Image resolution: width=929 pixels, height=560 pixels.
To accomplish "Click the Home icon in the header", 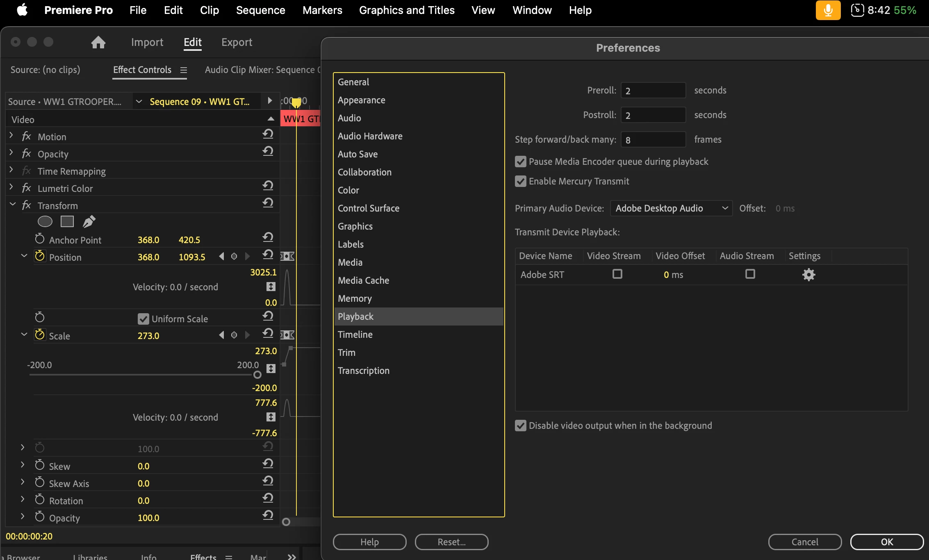I will point(98,42).
